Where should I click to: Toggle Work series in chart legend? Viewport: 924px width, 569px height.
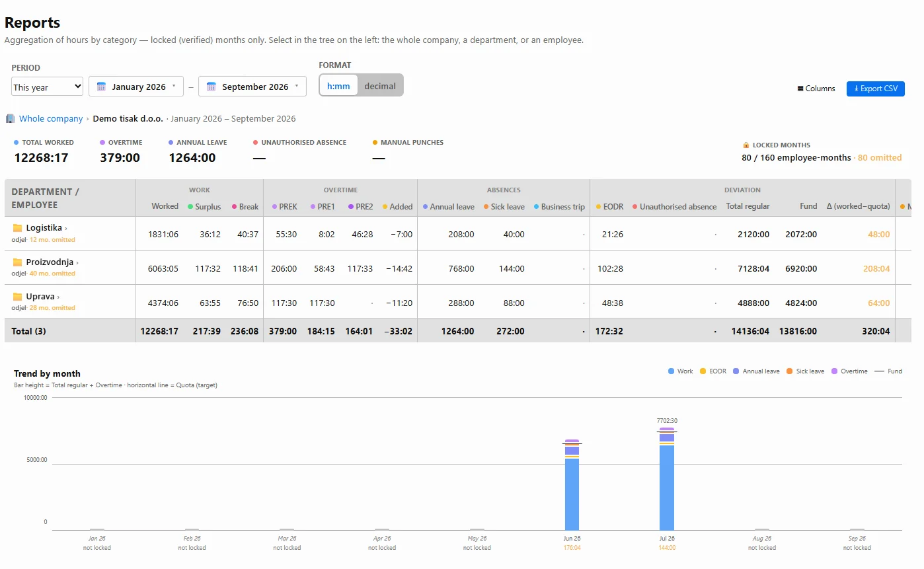tap(681, 371)
